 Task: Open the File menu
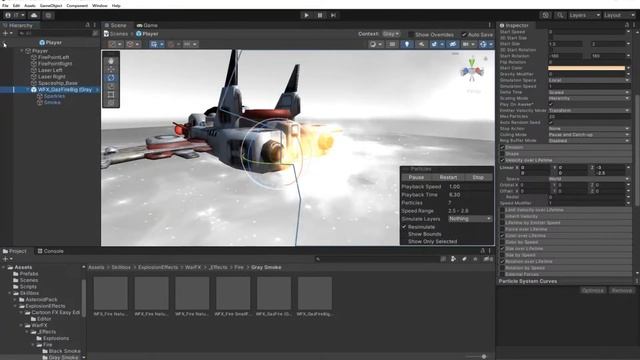5,6
